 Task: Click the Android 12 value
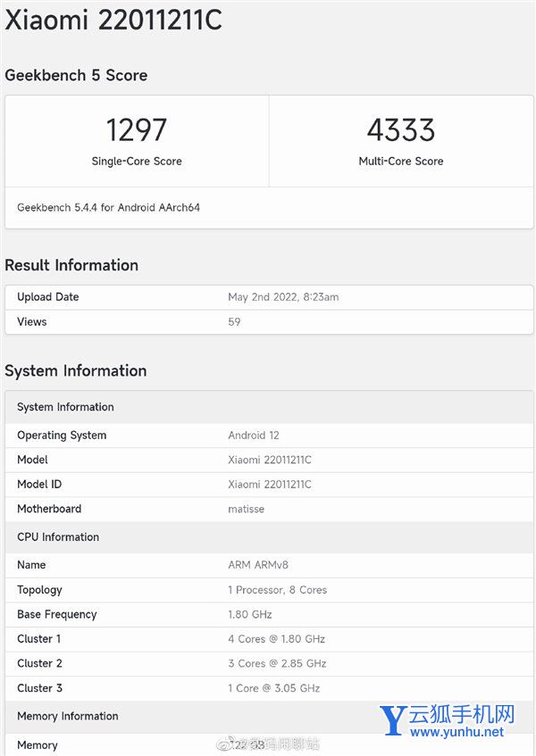pyautogui.click(x=254, y=436)
